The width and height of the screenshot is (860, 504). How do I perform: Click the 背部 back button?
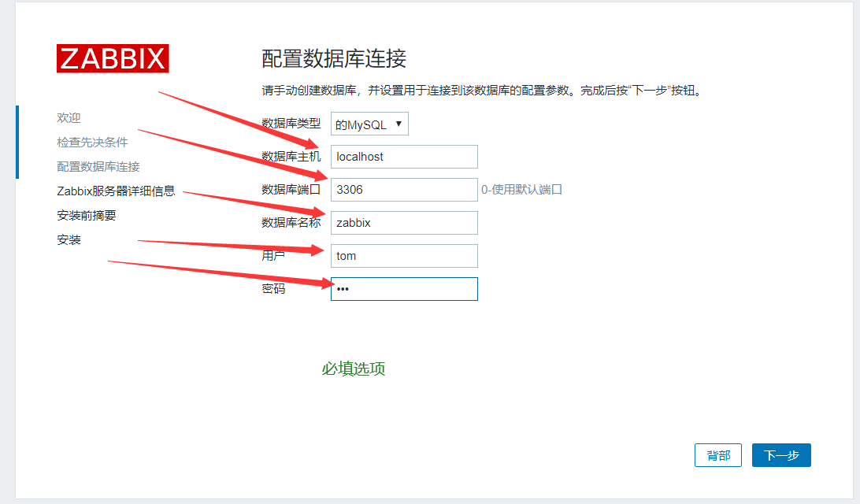tap(718, 455)
